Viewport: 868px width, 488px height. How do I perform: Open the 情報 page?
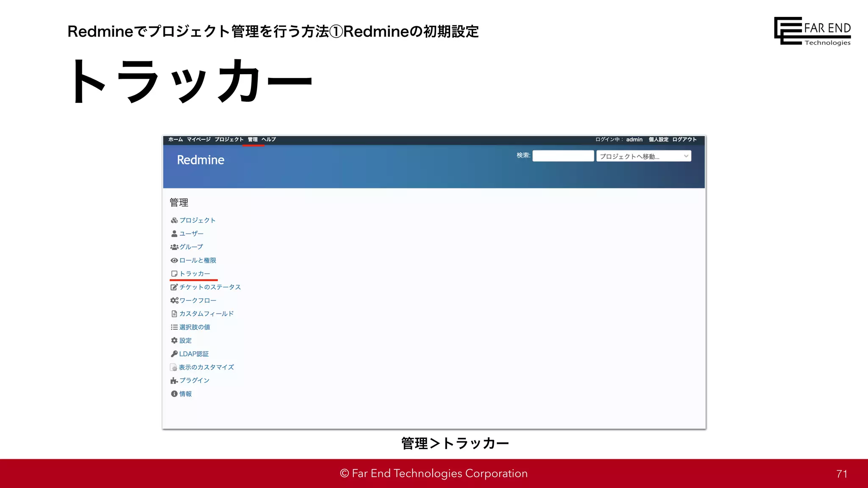(185, 394)
